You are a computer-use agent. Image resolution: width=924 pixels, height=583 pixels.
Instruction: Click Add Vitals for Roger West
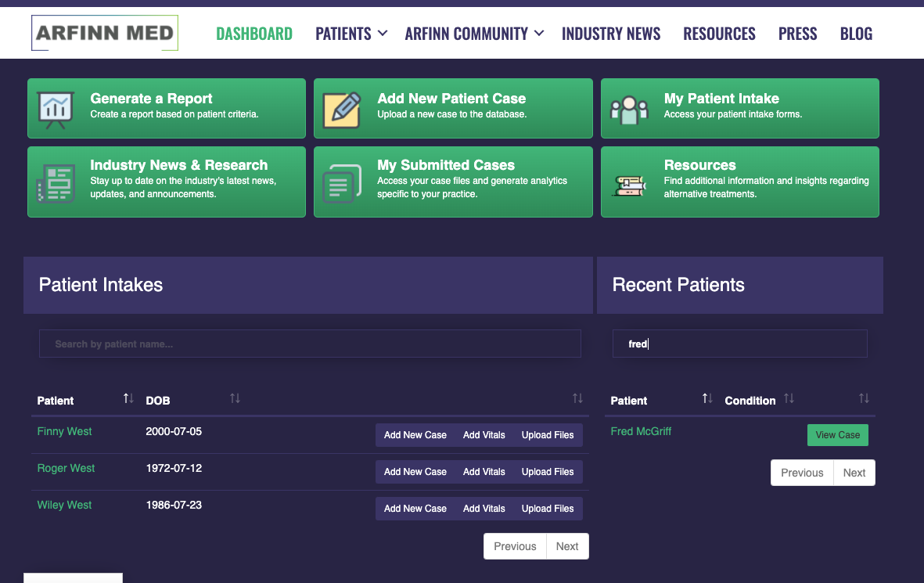(x=484, y=472)
